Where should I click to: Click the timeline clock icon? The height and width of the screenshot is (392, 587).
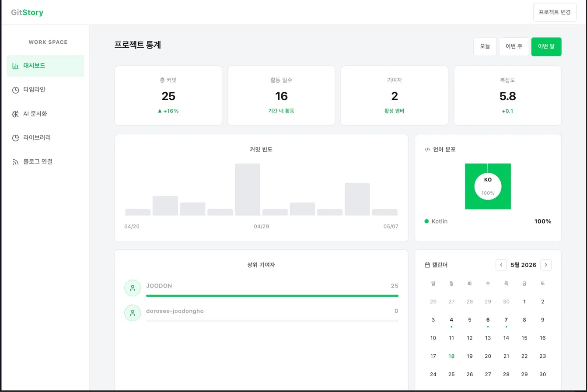[15, 90]
